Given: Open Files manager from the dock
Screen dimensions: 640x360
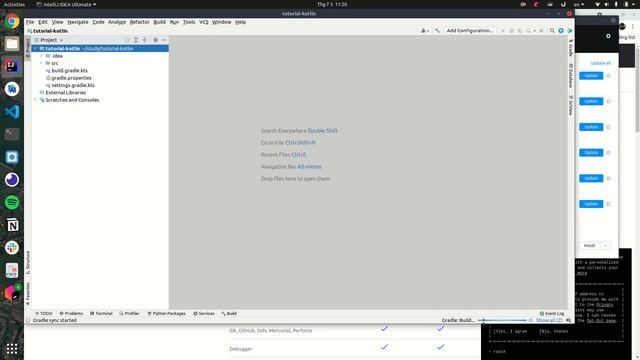Looking at the screenshot, I should (x=12, y=44).
